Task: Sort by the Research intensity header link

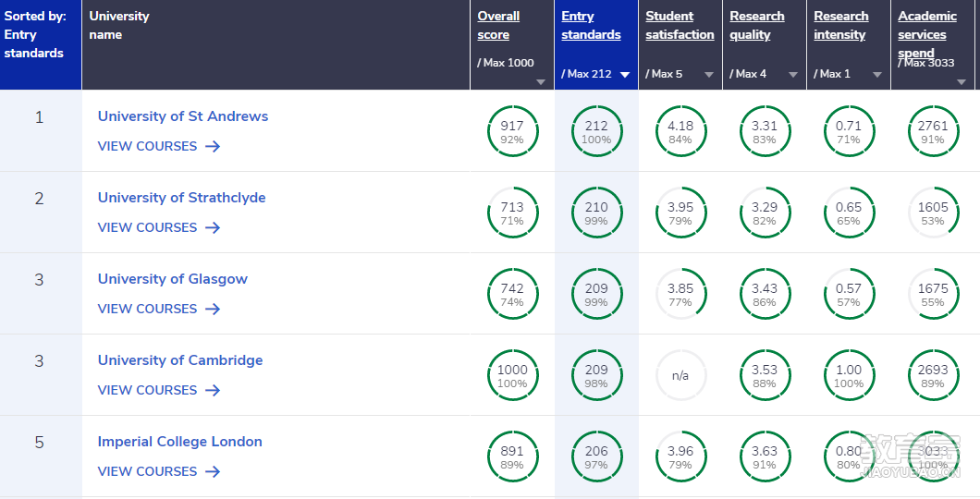Action: (840, 26)
